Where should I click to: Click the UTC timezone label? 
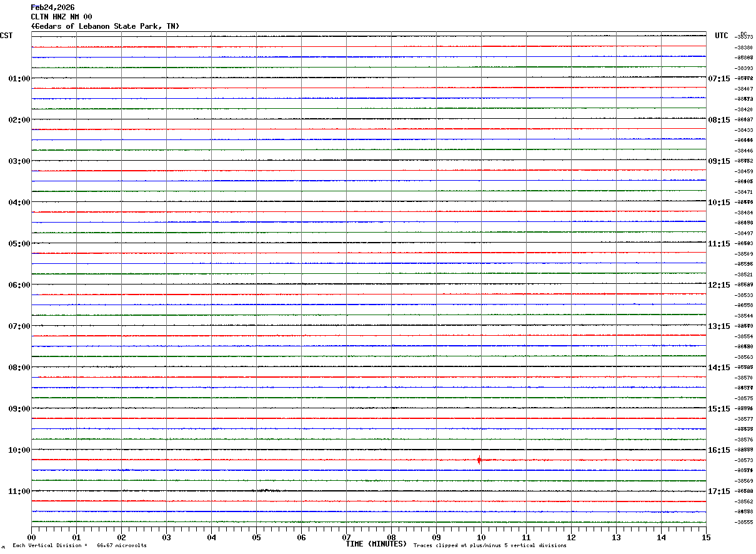(x=722, y=36)
